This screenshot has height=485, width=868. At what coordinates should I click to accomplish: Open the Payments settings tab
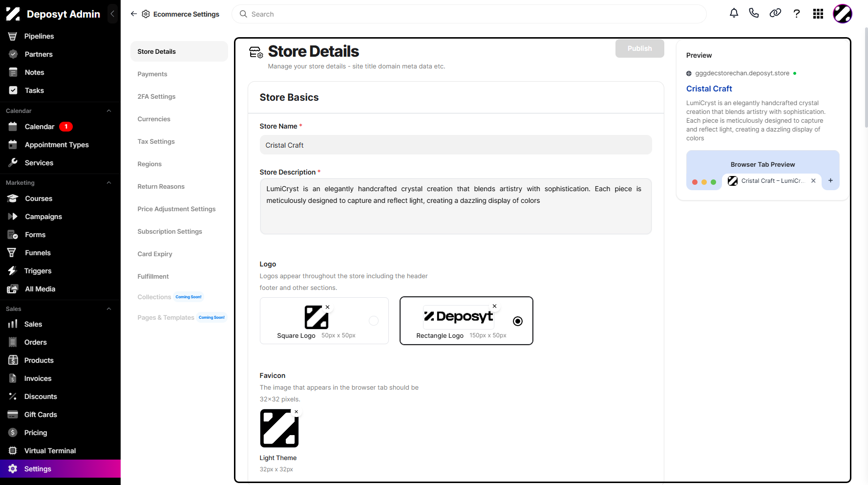152,74
